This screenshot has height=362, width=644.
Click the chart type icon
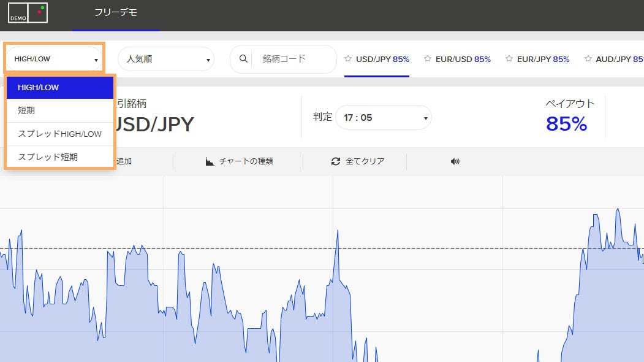coord(210,161)
